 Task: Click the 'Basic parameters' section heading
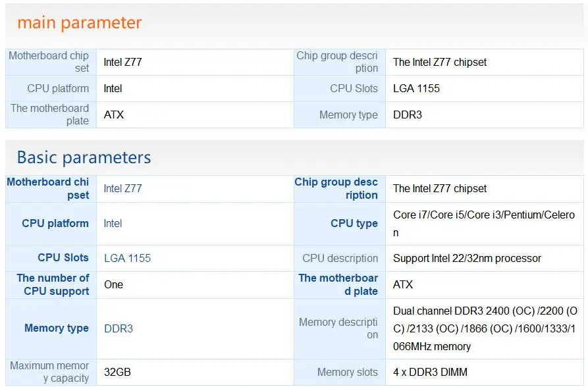pyautogui.click(x=84, y=158)
